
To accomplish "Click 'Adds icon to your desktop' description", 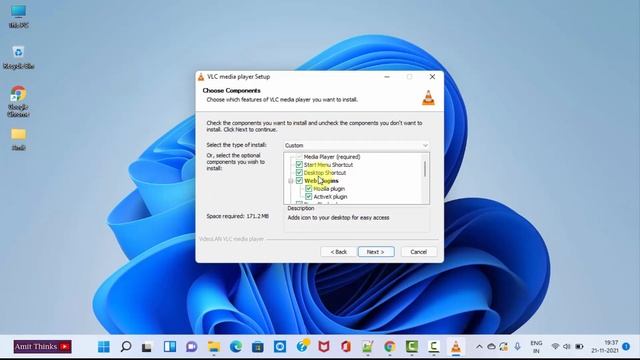I will (x=338, y=218).
